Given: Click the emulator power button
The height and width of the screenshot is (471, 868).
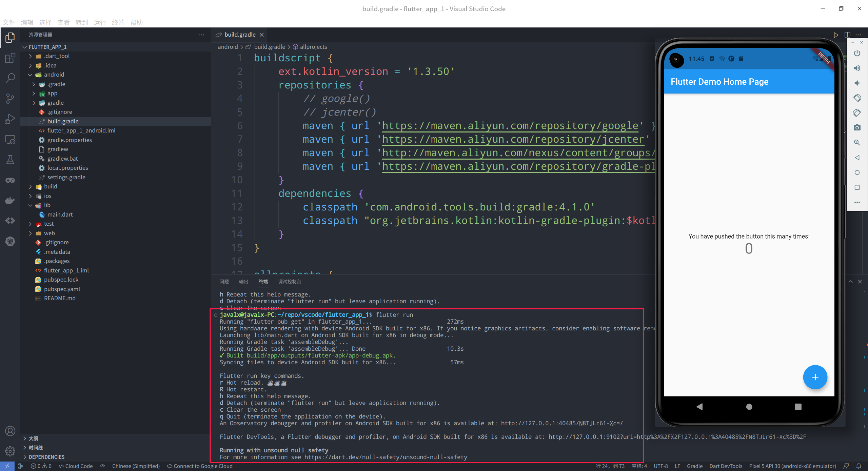Looking at the screenshot, I should click(857, 53).
